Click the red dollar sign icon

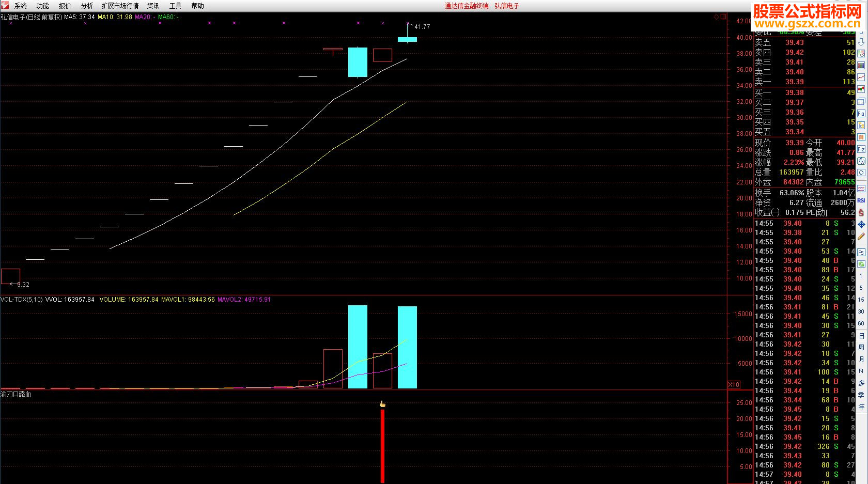pos(861,212)
